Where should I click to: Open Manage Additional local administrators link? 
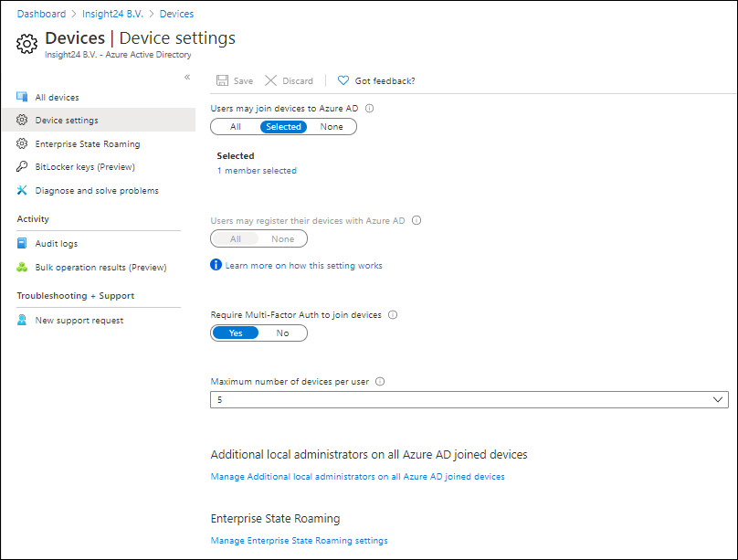[x=358, y=477]
